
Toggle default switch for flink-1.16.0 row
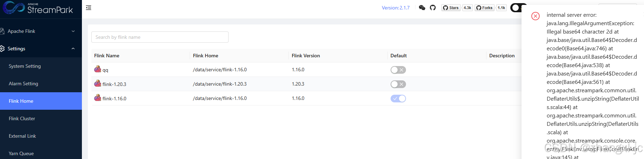[x=398, y=99]
